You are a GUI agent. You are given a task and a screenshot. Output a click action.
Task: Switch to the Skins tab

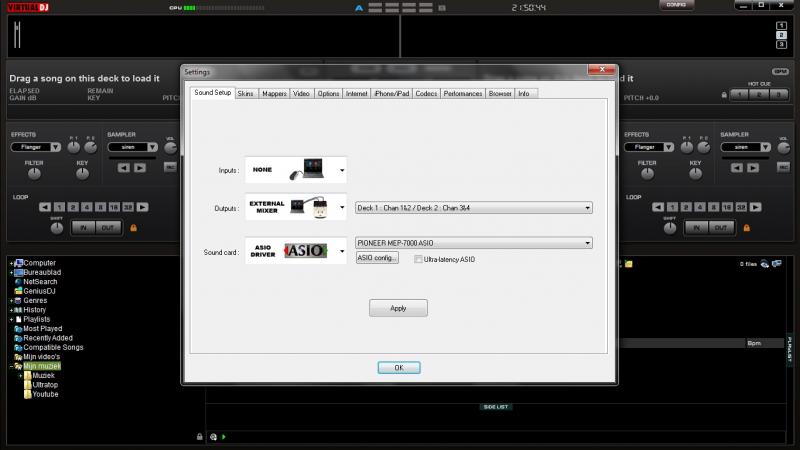pos(246,93)
